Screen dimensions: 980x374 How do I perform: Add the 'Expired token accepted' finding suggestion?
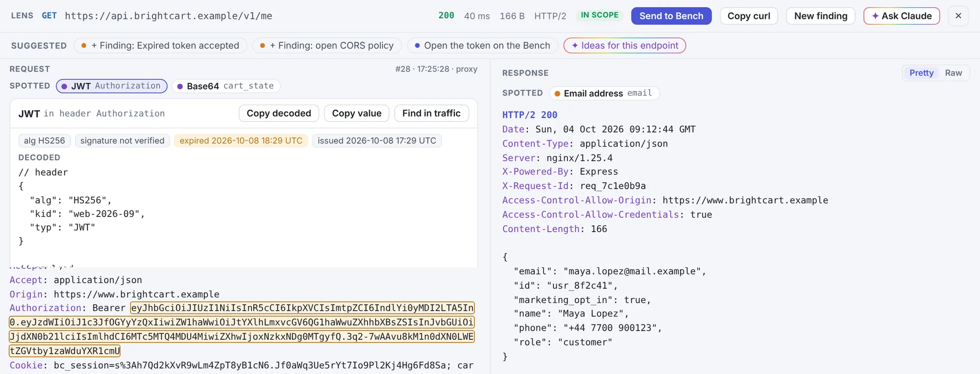(x=160, y=45)
